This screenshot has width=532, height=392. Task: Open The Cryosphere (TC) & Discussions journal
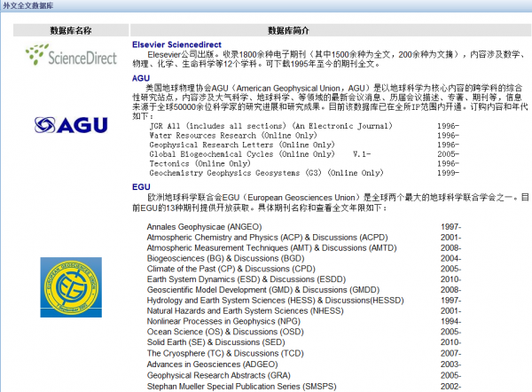(x=225, y=353)
